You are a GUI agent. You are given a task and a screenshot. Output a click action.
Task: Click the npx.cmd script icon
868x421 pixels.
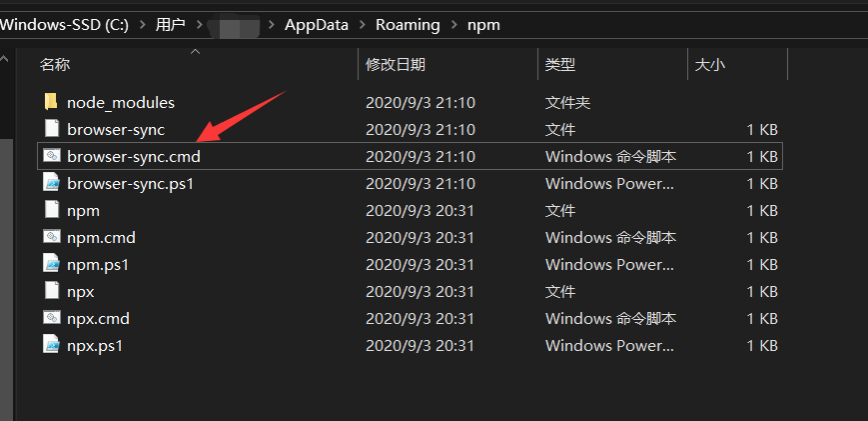point(51,318)
